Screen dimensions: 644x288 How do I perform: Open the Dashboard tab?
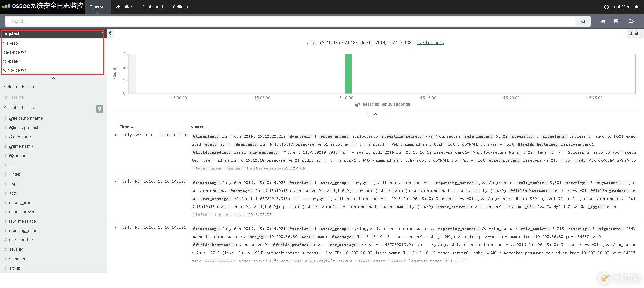(x=153, y=7)
